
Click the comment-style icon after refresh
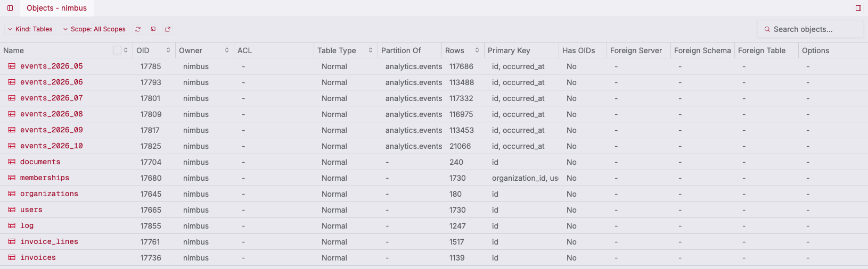point(153,29)
